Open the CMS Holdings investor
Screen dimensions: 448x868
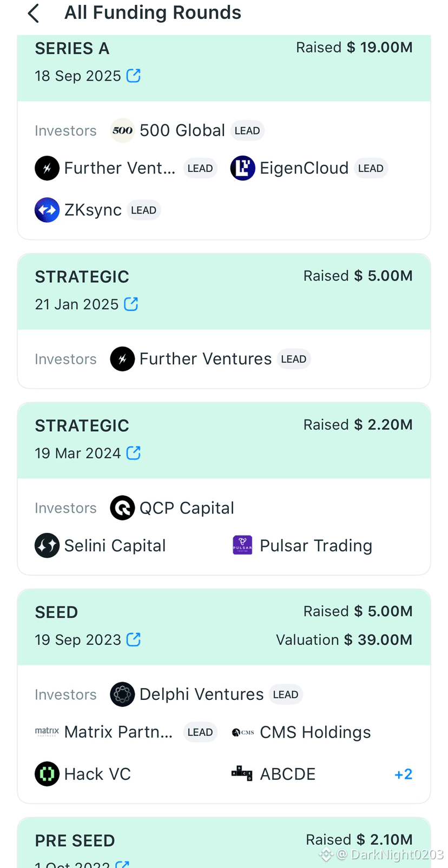(x=315, y=732)
